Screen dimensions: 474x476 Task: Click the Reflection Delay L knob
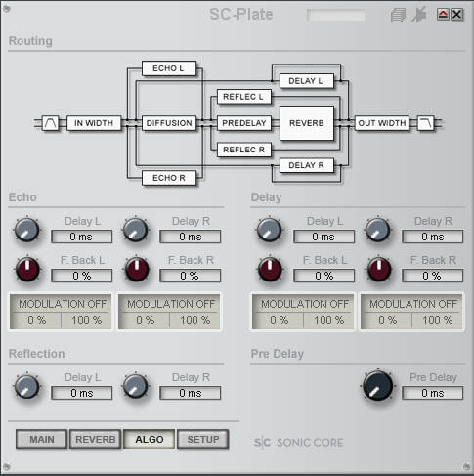[x=27, y=386]
